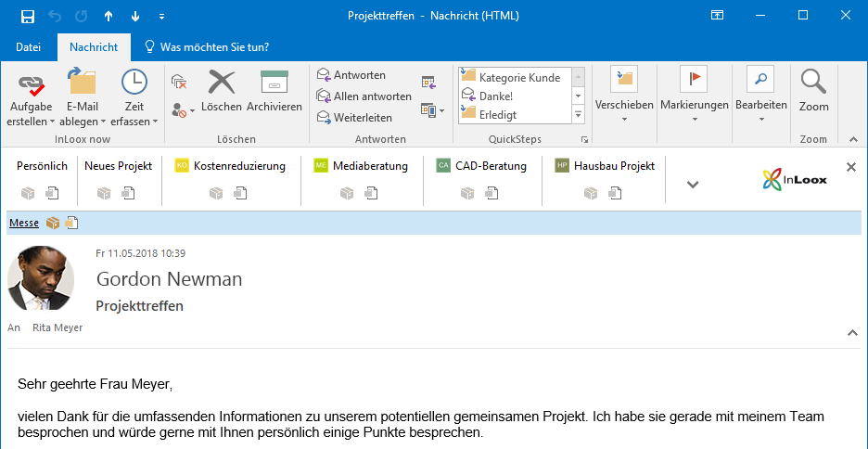
Task: Click document icon under CAD-Beratung
Action: (491, 193)
